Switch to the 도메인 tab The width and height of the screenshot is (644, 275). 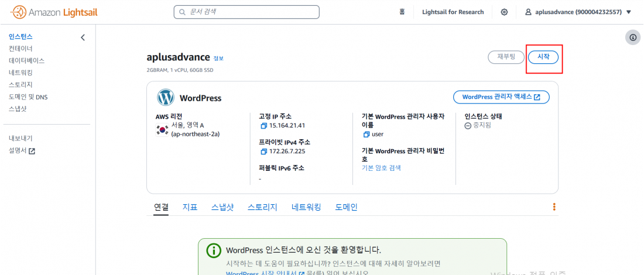[x=346, y=207]
